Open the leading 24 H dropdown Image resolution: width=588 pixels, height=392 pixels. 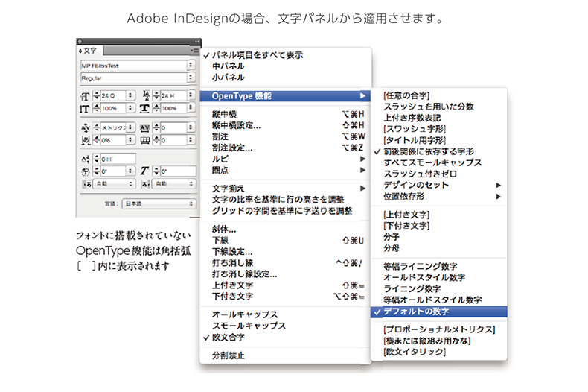tap(191, 95)
